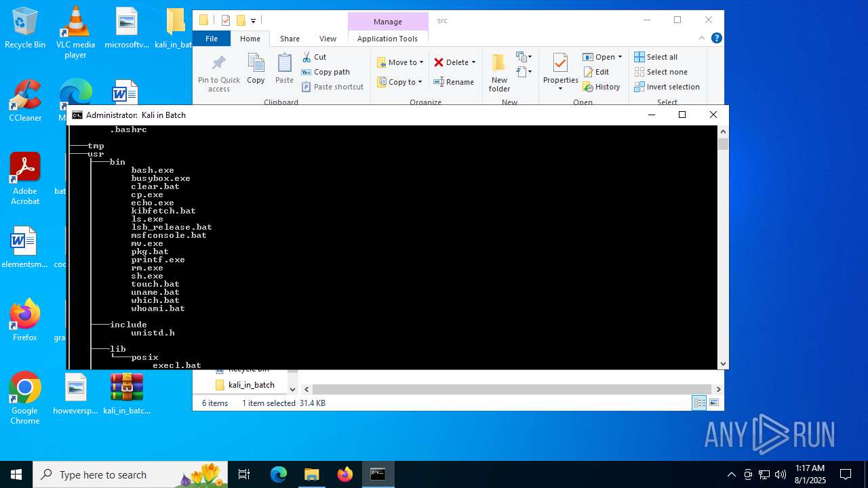Select the Home ribbon tab

point(250,39)
